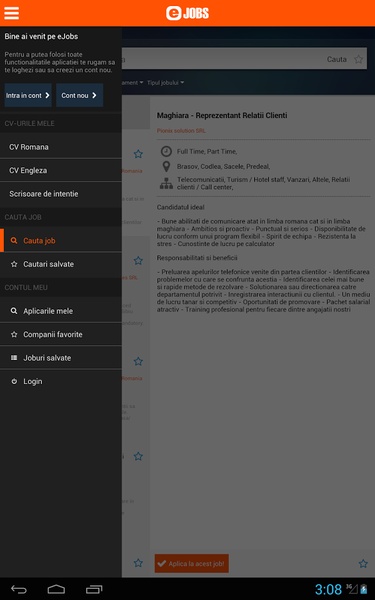Screen dimensions: 375x600
Task: Tap the clock time 3:08
Action: (x=328, y=589)
